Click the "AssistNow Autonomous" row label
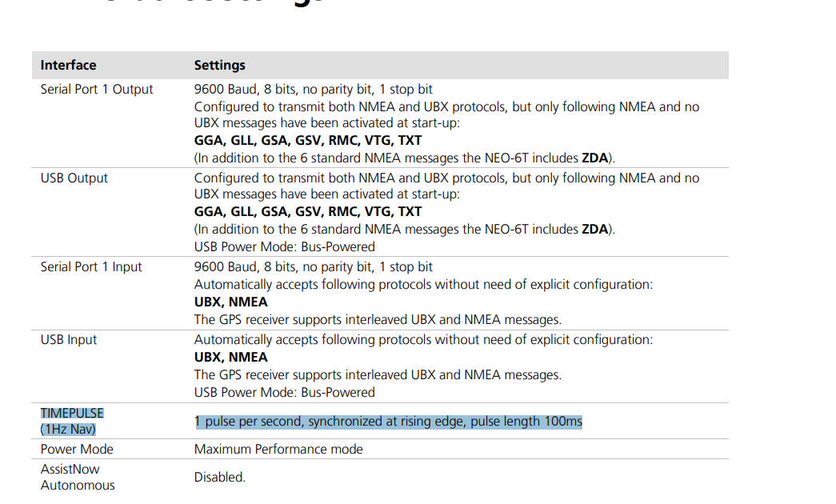Viewport: 836px width, 504px height. pyautogui.click(x=78, y=477)
